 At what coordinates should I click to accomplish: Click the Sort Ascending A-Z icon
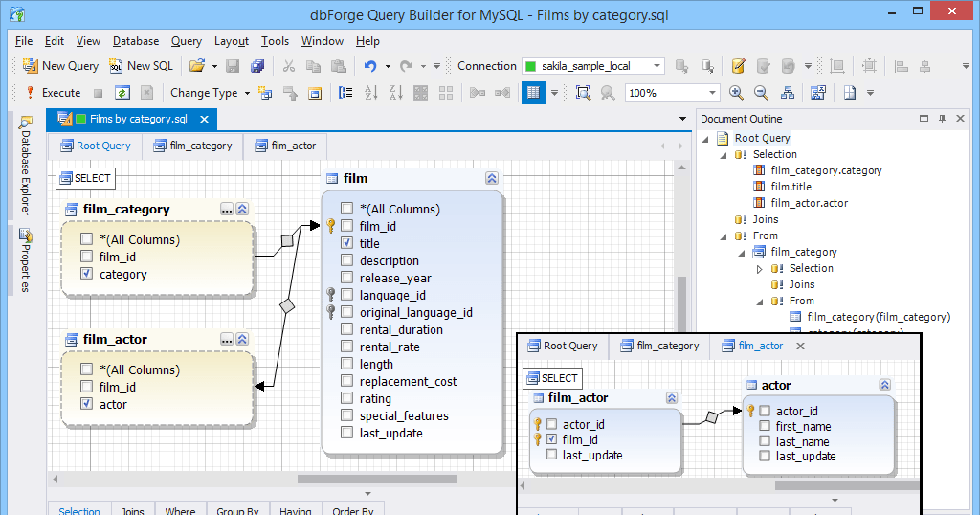coord(370,93)
